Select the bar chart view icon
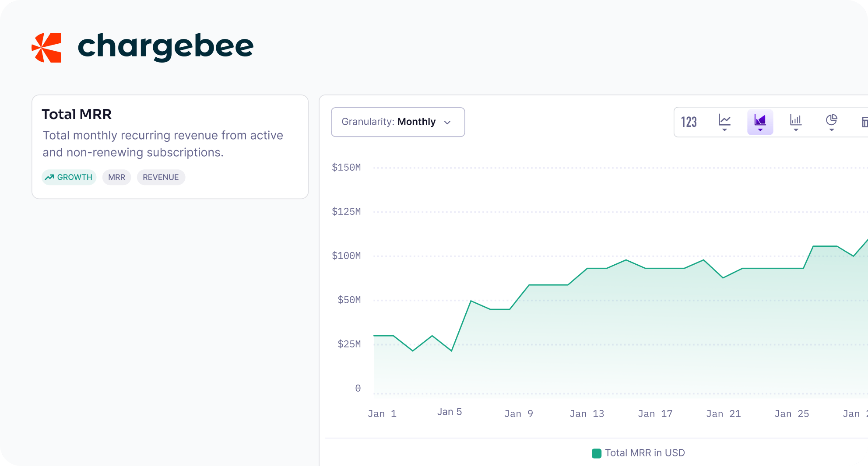Screen dimensions: 868x466 tap(796, 122)
